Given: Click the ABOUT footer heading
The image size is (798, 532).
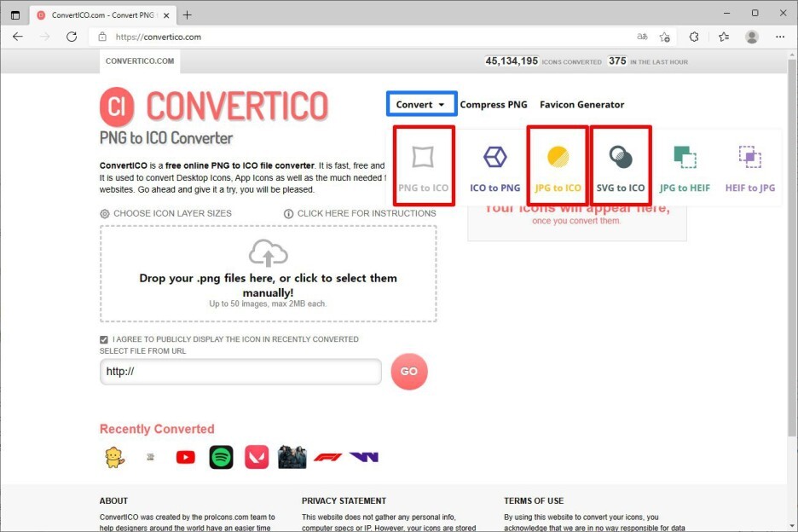Looking at the screenshot, I should 113,501.
